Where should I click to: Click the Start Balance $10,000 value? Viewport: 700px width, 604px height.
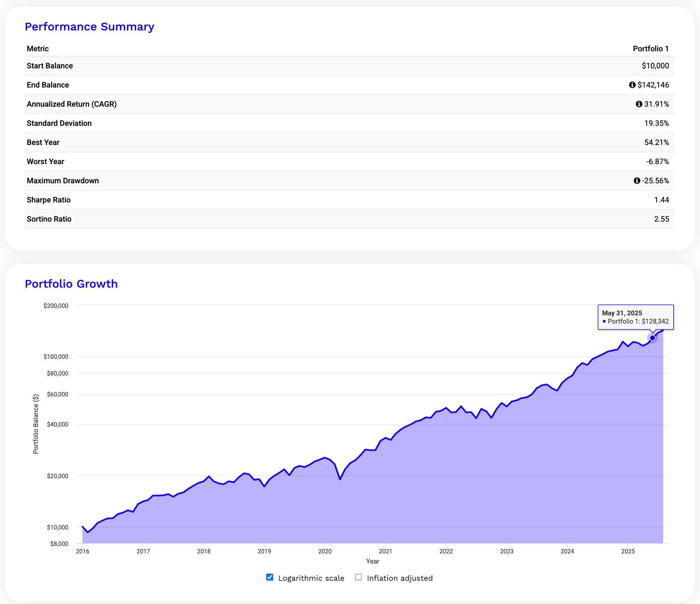coord(655,66)
